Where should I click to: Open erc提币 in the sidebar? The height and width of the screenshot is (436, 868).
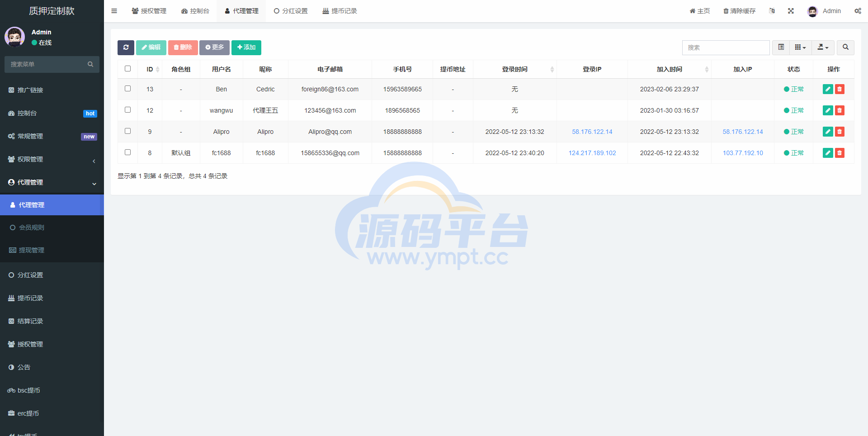[52, 413]
